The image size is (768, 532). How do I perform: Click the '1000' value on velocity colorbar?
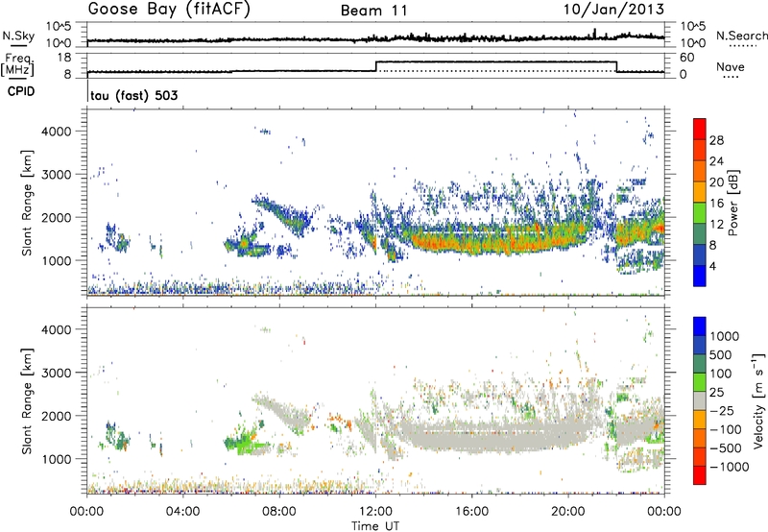click(x=725, y=336)
